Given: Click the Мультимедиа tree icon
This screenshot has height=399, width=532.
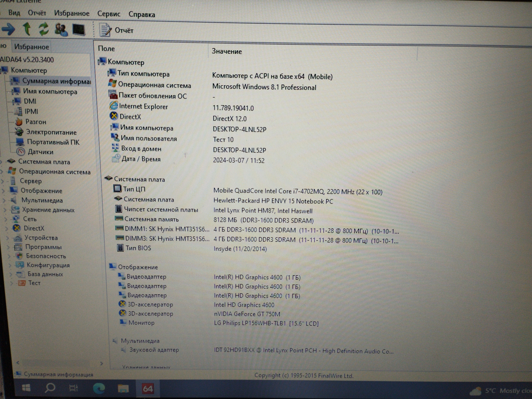Looking at the screenshot, I should coord(14,200).
